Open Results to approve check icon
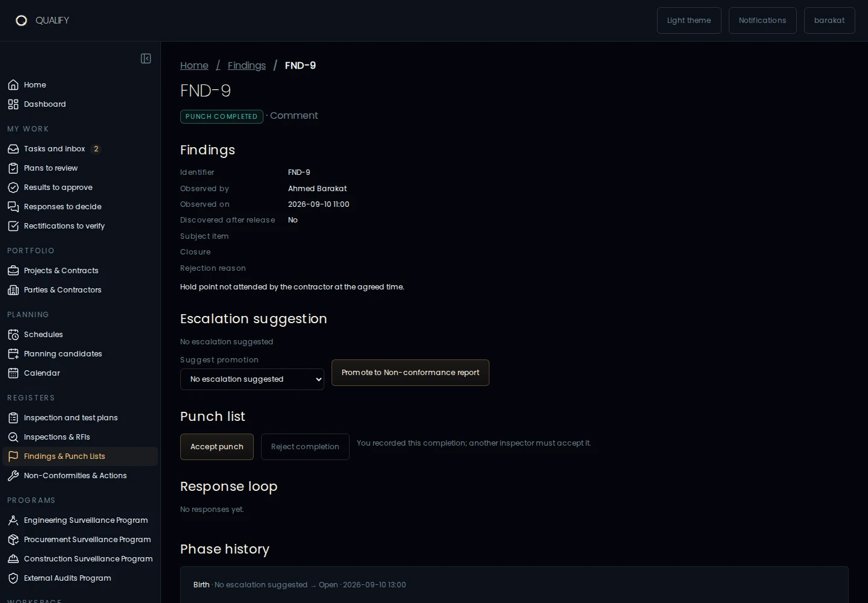868x603 pixels. point(13,188)
